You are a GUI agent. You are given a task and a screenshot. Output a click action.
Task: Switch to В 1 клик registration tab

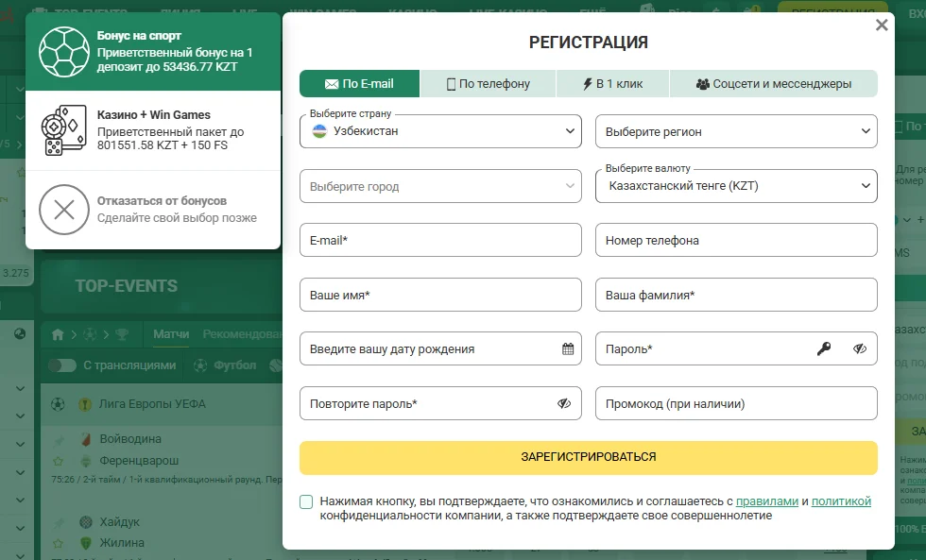(x=612, y=84)
